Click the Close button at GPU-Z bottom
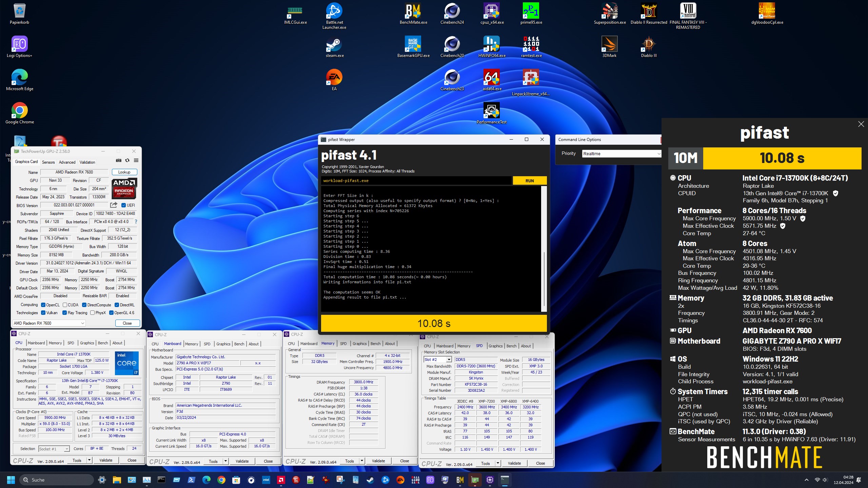 coord(127,323)
